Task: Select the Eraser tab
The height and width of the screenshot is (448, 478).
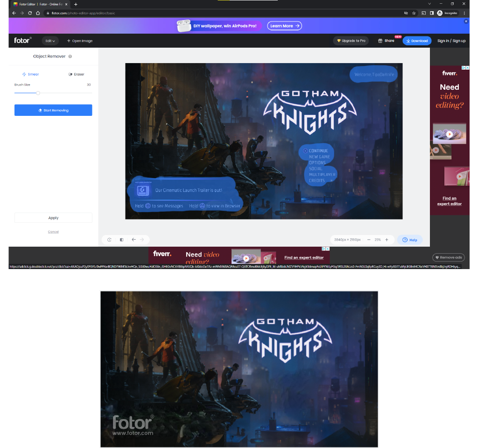Action: (76, 74)
